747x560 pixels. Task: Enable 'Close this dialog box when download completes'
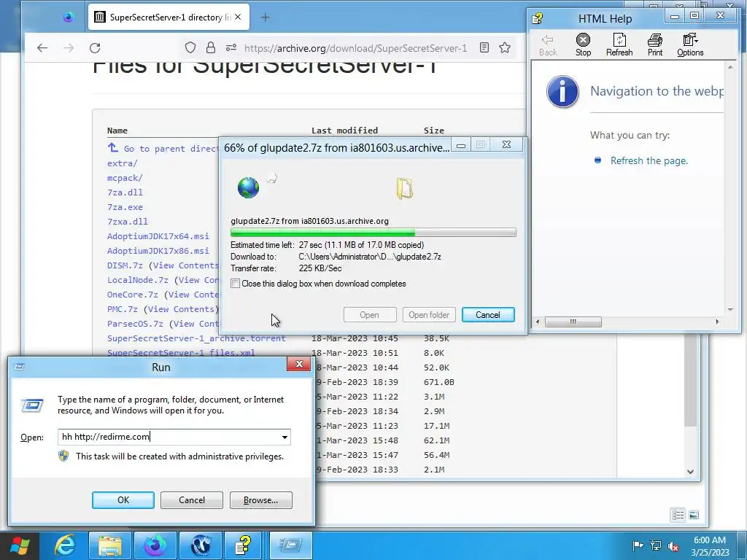pos(236,284)
